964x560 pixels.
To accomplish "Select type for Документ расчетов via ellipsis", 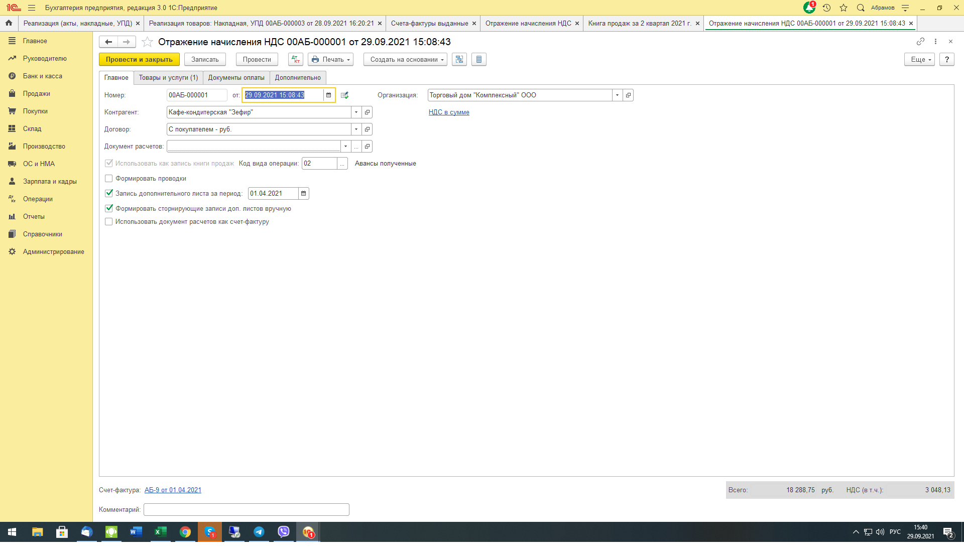I will coord(356,146).
